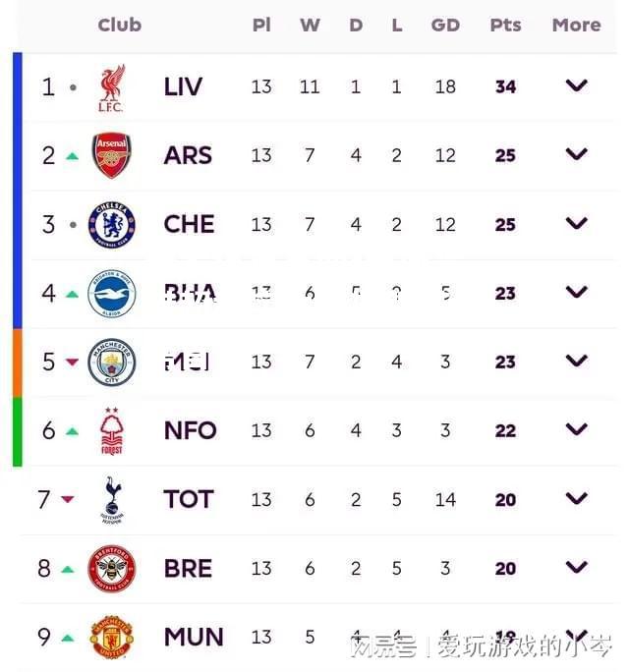
Task: Click the Tottenham Hotspur crest
Action: (x=112, y=500)
